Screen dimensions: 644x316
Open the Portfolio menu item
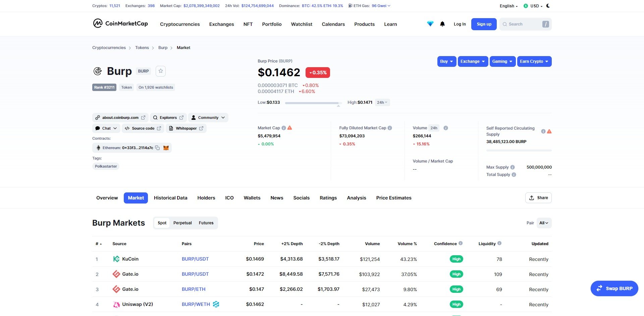click(272, 24)
